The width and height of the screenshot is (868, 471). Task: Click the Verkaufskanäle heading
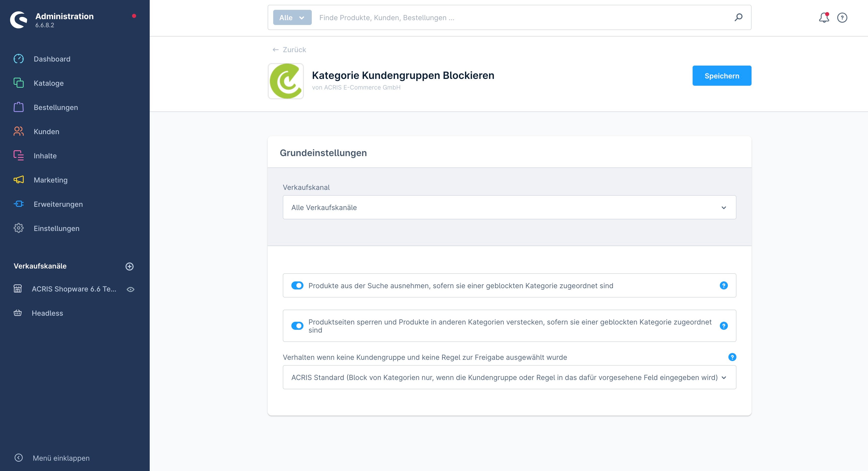pyautogui.click(x=40, y=266)
